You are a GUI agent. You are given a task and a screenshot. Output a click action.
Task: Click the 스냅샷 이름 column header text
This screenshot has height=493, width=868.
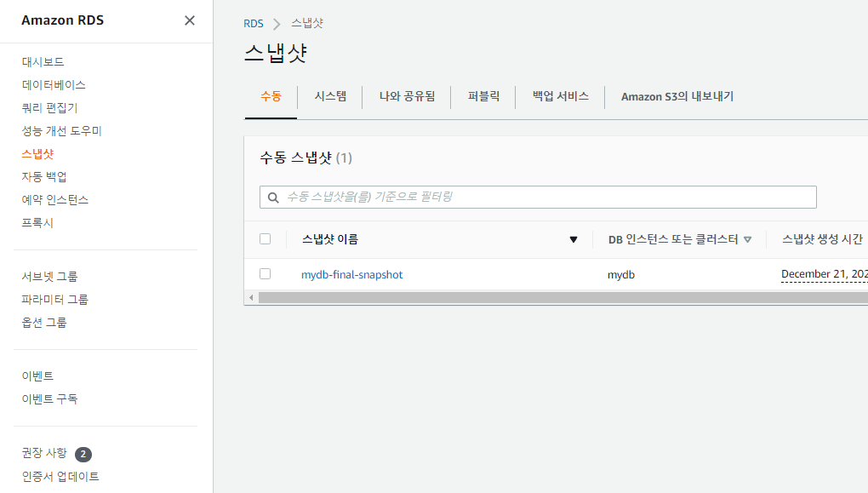(x=330, y=239)
